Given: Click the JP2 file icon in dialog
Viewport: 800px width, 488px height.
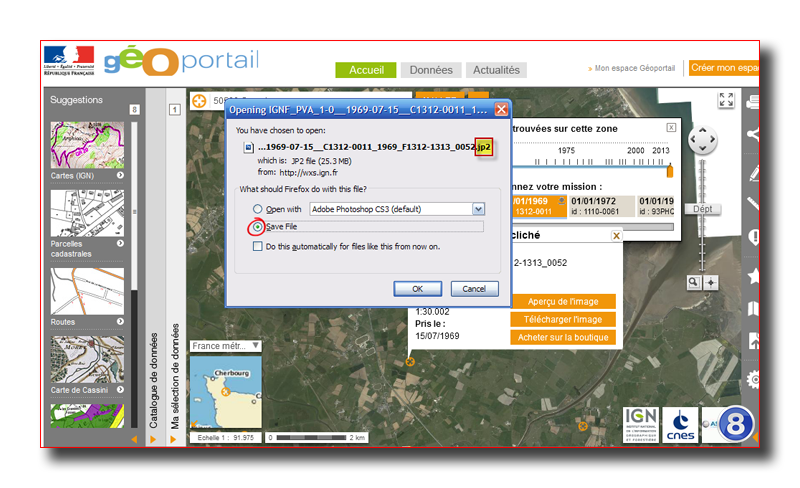Looking at the screenshot, I should click(248, 148).
